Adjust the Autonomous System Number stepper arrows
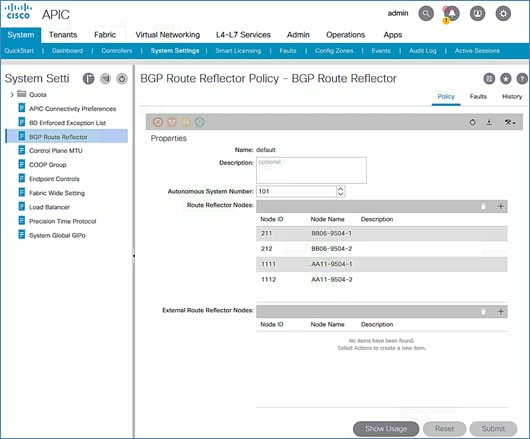The image size is (530, 439). 341,191
